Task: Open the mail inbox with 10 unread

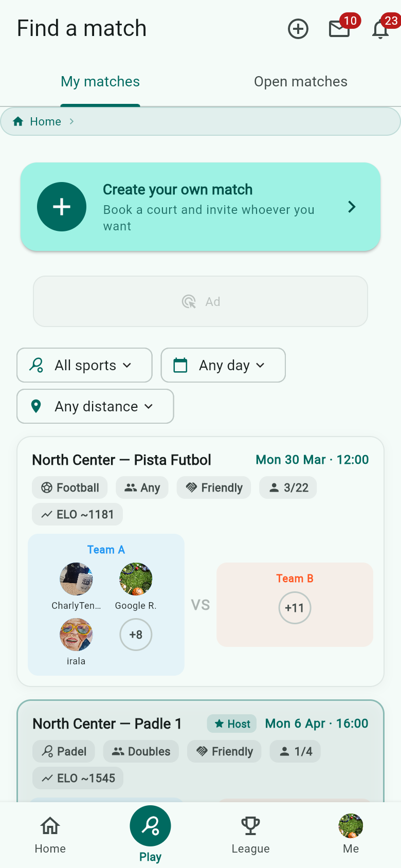Action: pyautogui.click(x=339, y=29)
